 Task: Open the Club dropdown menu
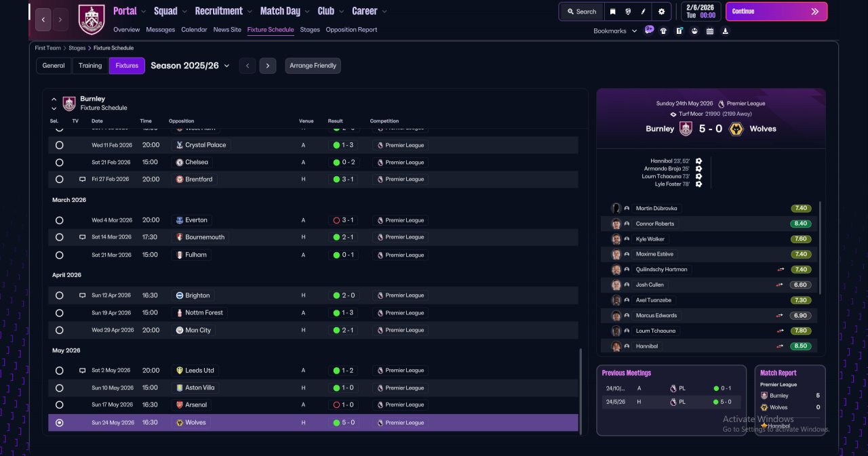330,11
